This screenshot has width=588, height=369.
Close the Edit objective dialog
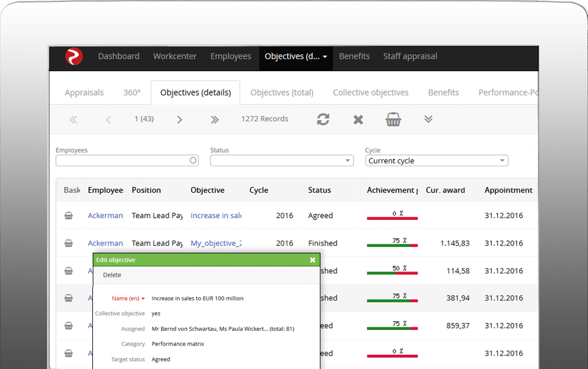[x=312, y=260]
